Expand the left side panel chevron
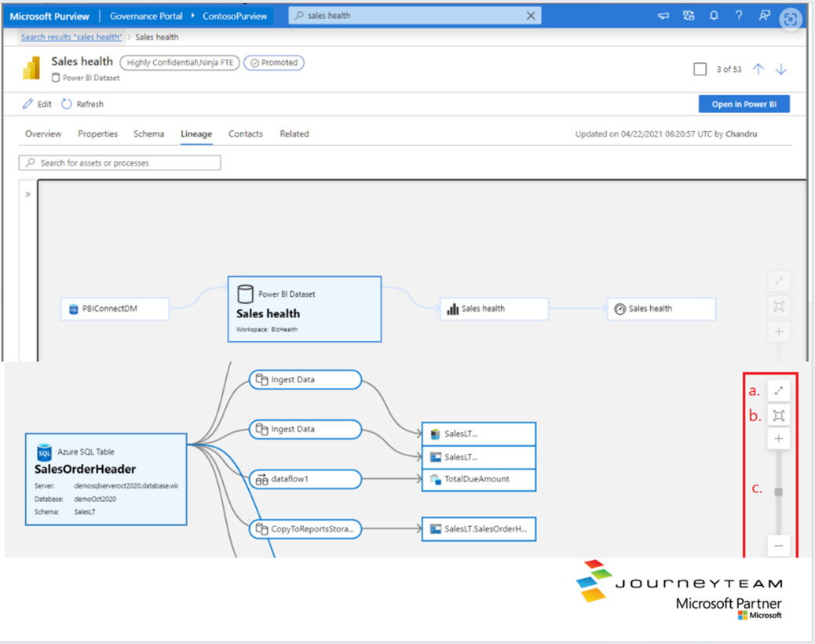The height and width of the screenshot is (644, 815). (27, 194)
